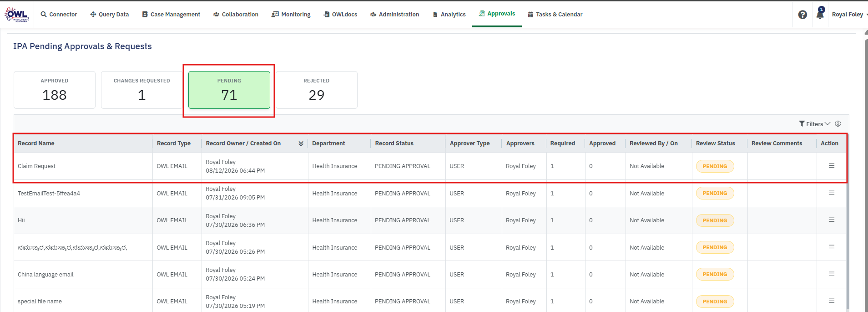Click the TestEmailTest-5ffea4a4 record name
Screen dimensions: 868x312
49,194
